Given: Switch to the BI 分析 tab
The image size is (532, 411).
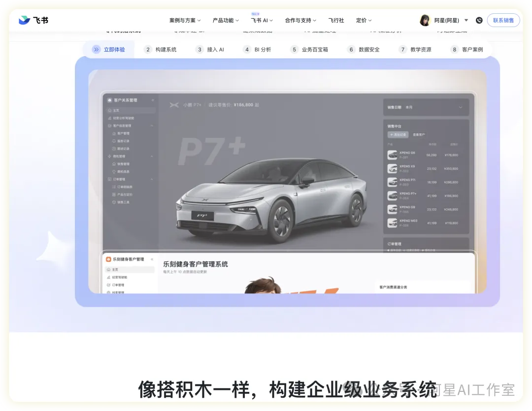Looking at the screenshot, I should click(x=258, y=50).
